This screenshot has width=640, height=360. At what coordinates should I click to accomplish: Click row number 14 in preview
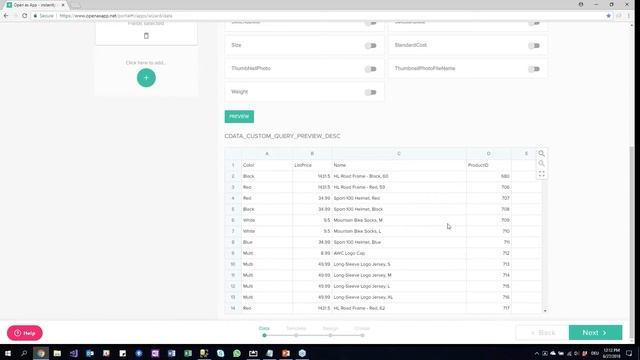click(233, 308)
